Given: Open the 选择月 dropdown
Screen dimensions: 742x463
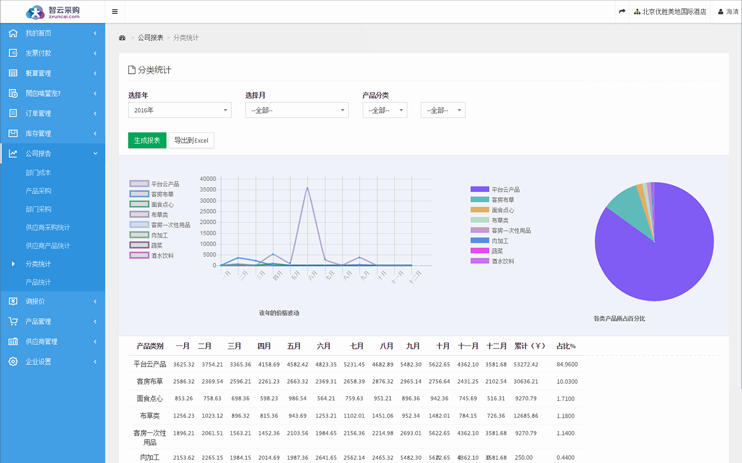Looking at the screenshot, I should (296, 110).
